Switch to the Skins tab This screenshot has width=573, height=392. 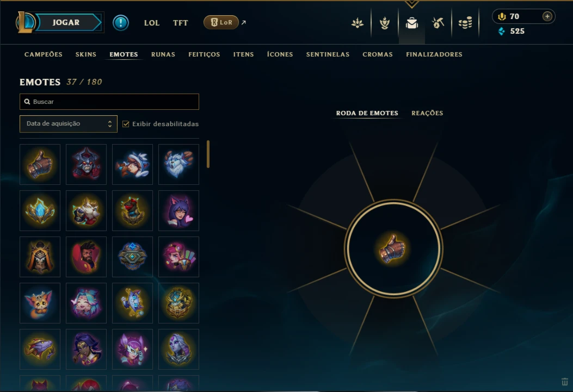[x=86, y=54]
